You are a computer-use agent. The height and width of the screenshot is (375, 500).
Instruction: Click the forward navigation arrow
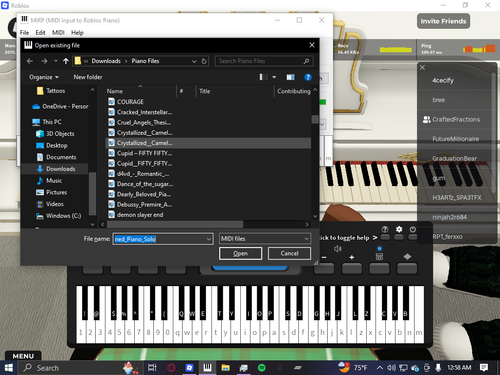pyautogui.click(x=44, y=61)
